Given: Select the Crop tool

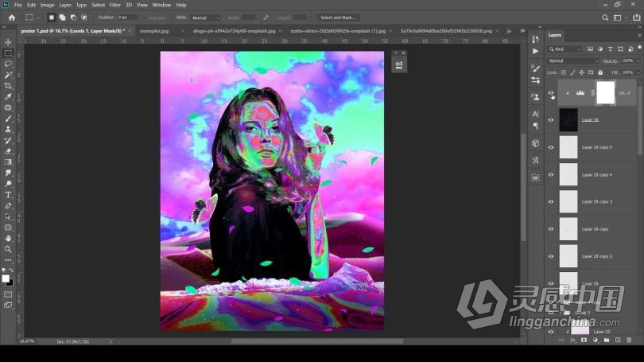Looking at the screenshot, I should [8, 86].
